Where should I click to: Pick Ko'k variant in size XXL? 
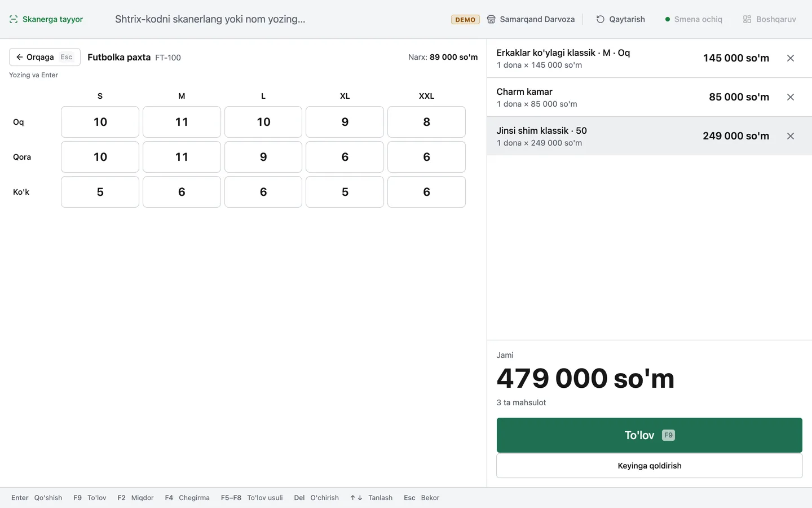pyautogui.click(x=426, y=192)
